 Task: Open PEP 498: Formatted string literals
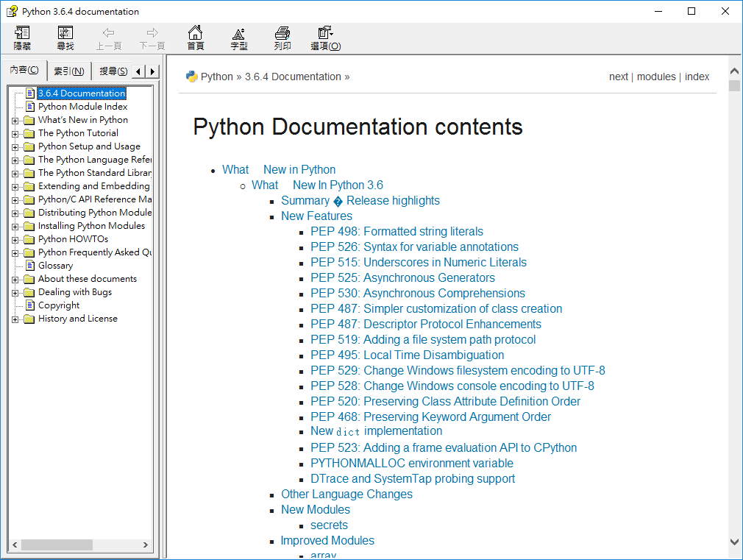pyautogui.click(x=397, y=231)
